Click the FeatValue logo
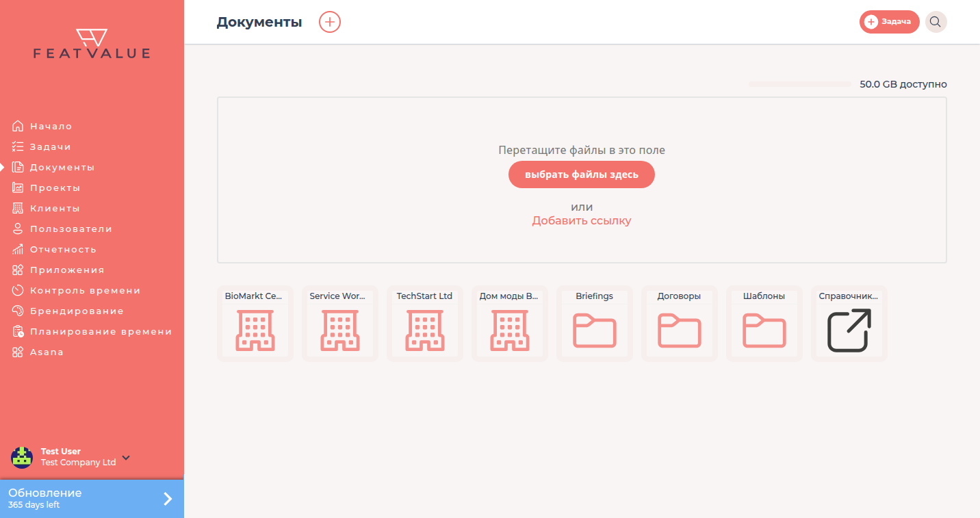The height and width of the screenshot is (518, 980). tap(92, 44)
